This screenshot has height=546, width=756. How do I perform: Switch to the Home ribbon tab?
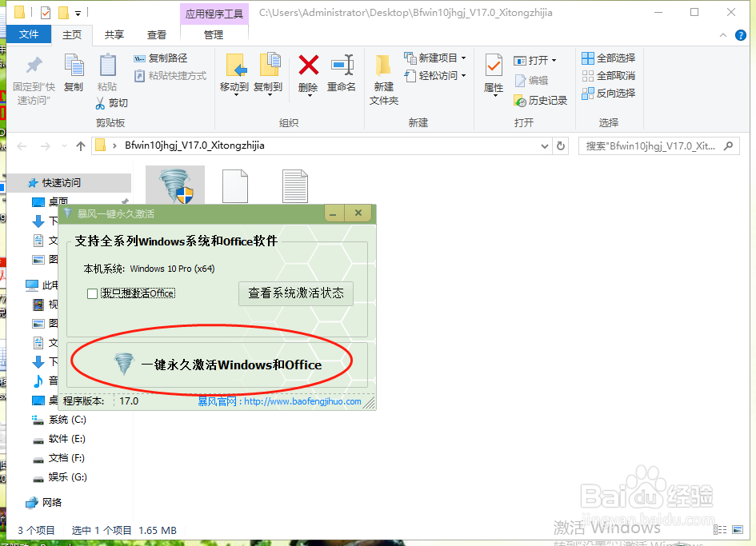72,34
